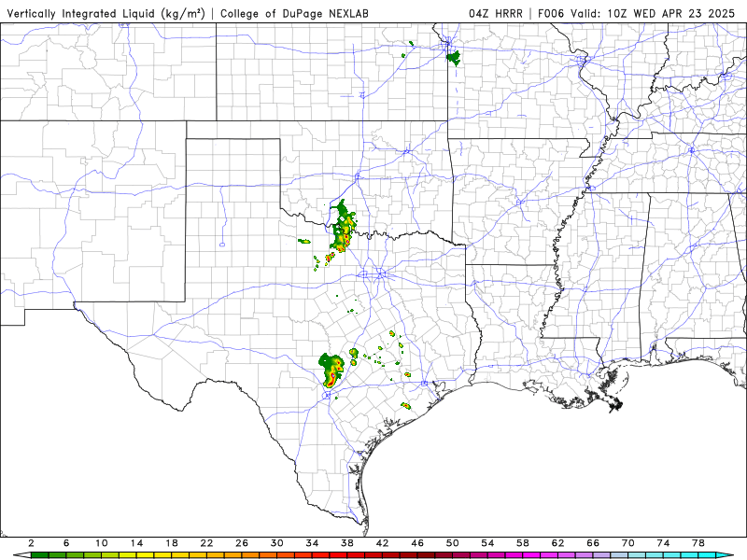This screenshot has width=747, height=560.
Task: Click the yellow swatch under label "18"
Action: pos(180,555)
